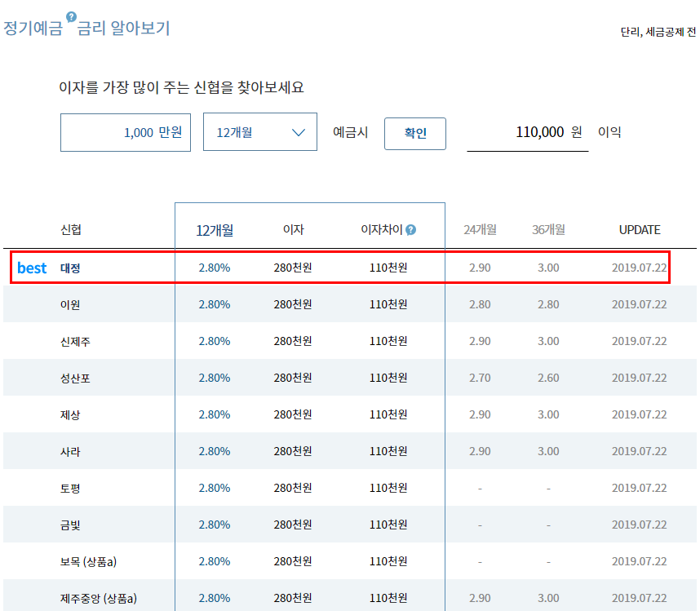
Task: Click the 3.00 36-month rate for 제주중앙
Action: coord(548,598)
